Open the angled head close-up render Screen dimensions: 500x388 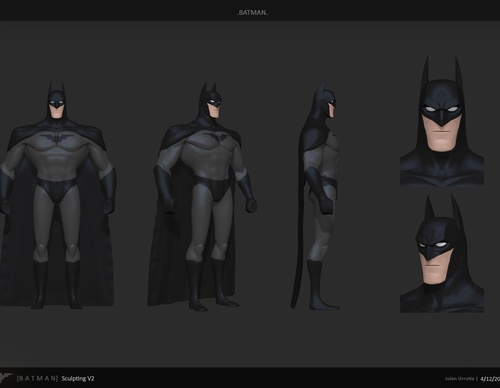pos(442,253)
